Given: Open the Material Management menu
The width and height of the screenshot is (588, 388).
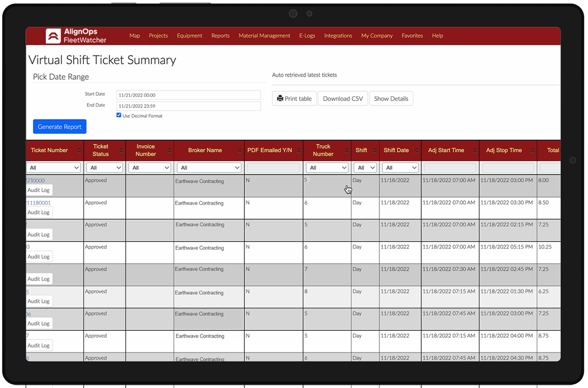Looking at the screenshot, I should (x=264, y=36).
